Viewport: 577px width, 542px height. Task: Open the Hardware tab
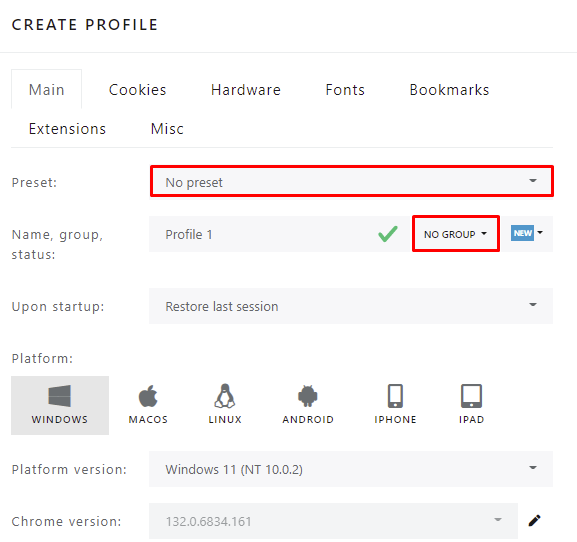(x=246, y=90)
